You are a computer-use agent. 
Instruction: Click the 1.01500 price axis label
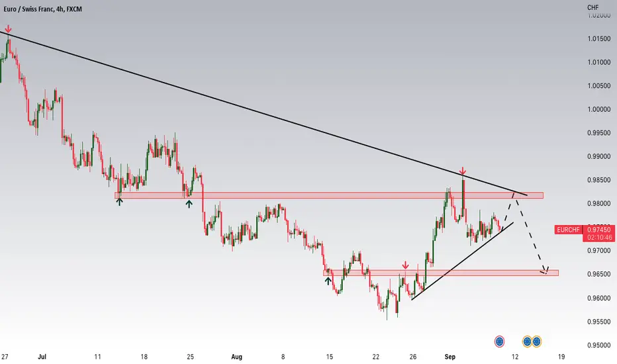[x=599, y=38]
